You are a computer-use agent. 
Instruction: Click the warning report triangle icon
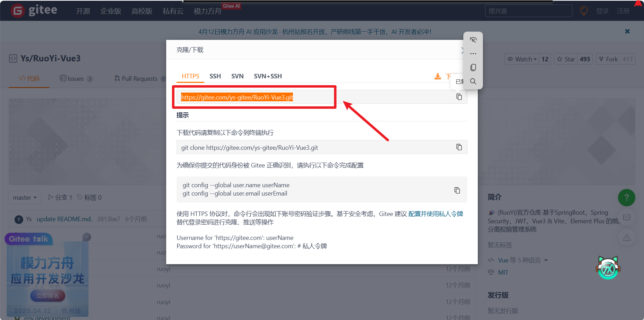pyautogui.click(x=627, y=238)
